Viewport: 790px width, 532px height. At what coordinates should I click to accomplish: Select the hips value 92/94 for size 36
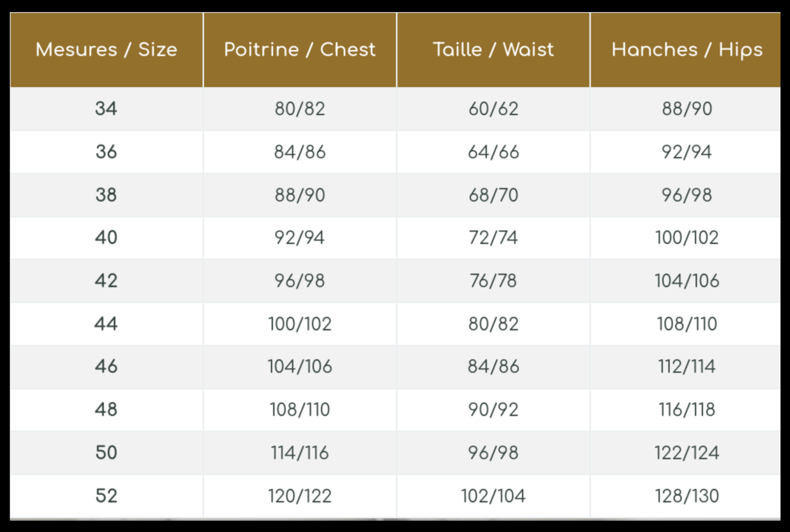coord(687,152)
